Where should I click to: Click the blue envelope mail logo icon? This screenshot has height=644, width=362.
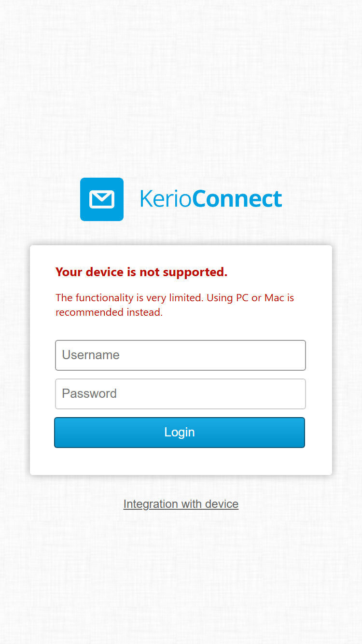(102, 199)
